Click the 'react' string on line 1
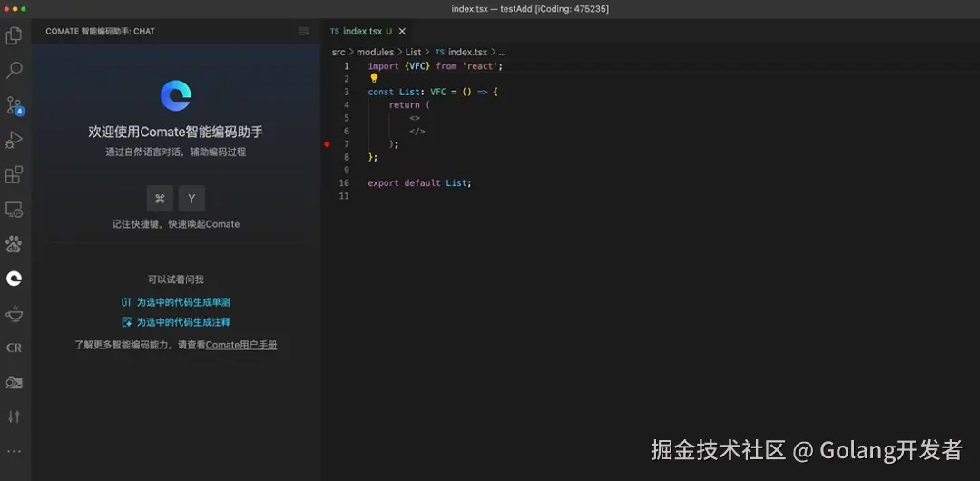The image size is (980, 481). coord(479,65)
